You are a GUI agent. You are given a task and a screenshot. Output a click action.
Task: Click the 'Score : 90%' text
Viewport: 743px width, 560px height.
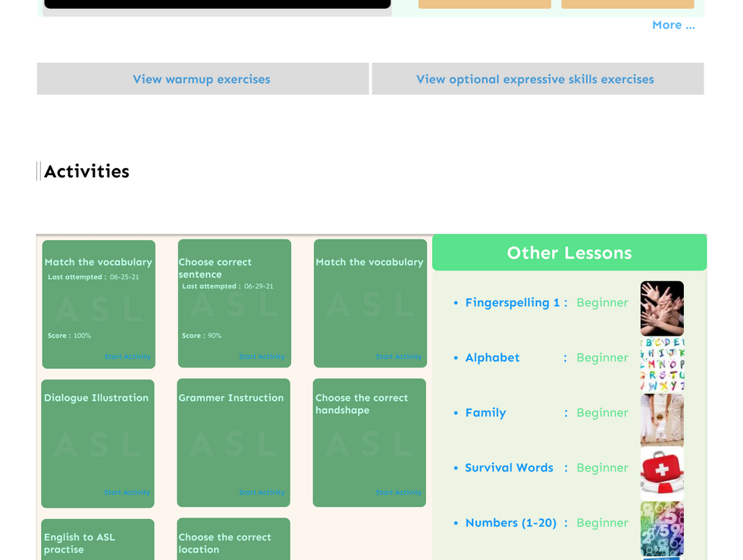202,336
